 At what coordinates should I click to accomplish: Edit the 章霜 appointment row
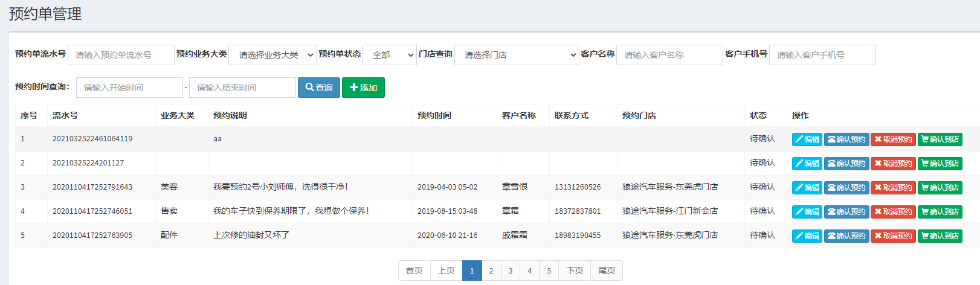click(807, 212)
